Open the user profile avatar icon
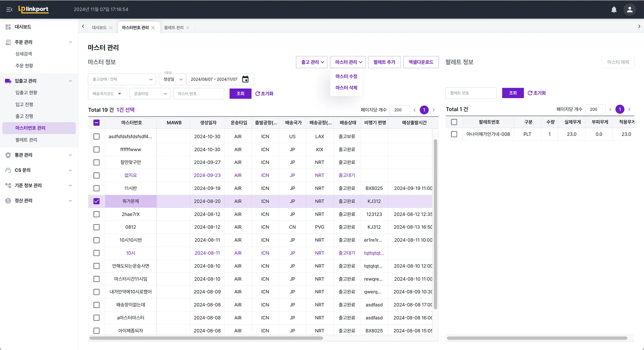644x350 pixels. 630,9
